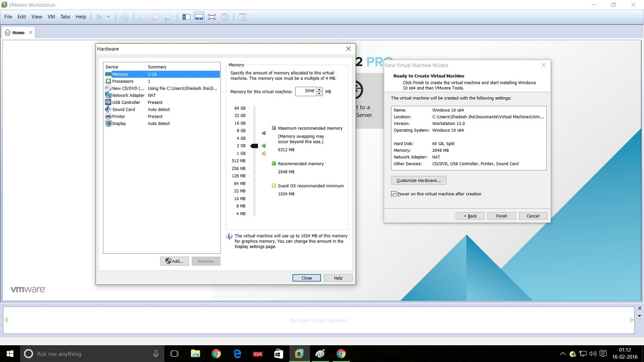The height and width of the screenshot is (362, 644).
Task: Show hidden system tray icons
Action: pyautogui.click(x=563, y=354)
